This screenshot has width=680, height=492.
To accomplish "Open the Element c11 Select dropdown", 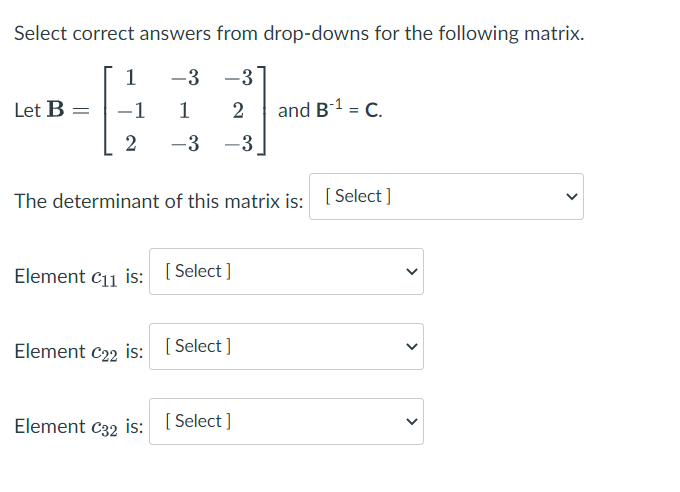I will [x=286, y=272].
